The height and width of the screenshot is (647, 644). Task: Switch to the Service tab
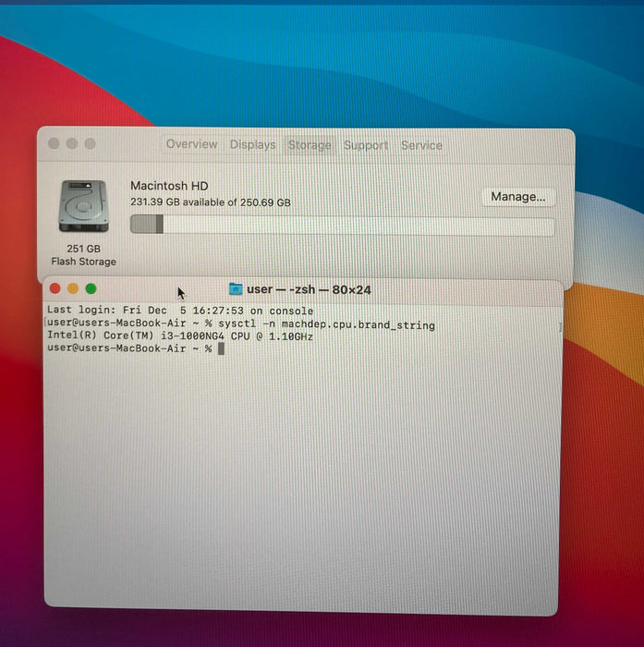[421, 145]
